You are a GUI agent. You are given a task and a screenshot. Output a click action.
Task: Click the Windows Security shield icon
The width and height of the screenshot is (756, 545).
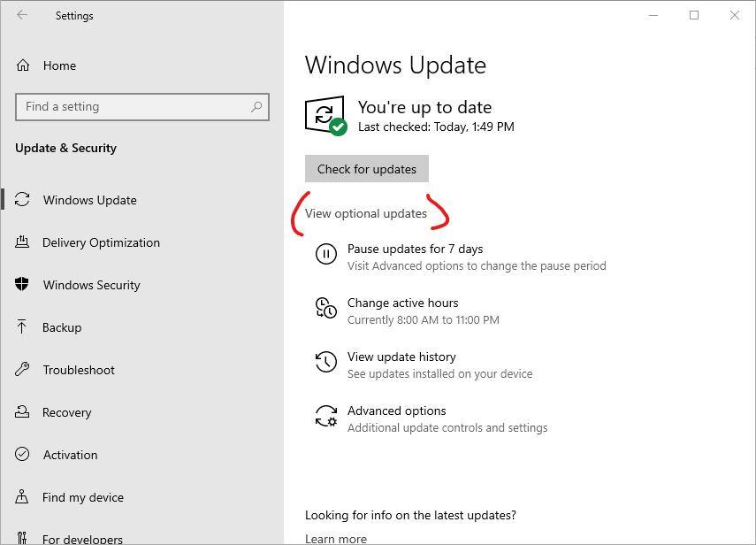23,285
